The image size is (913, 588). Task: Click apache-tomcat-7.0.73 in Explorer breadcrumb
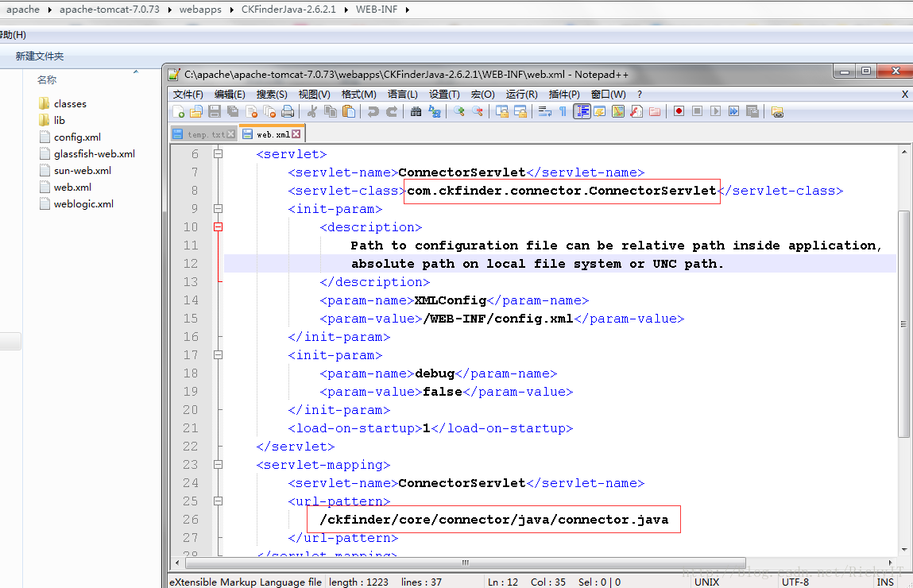point(110,10)
